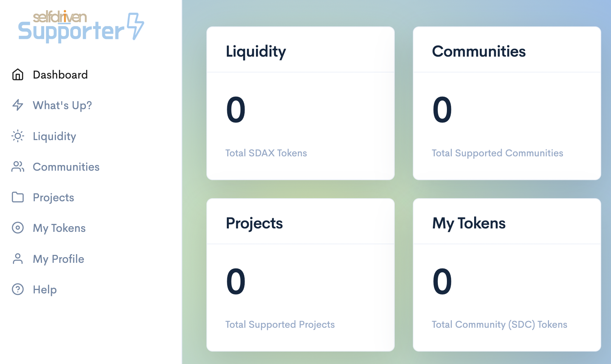Click the Dashboard home icon

[x=18, y=75]
